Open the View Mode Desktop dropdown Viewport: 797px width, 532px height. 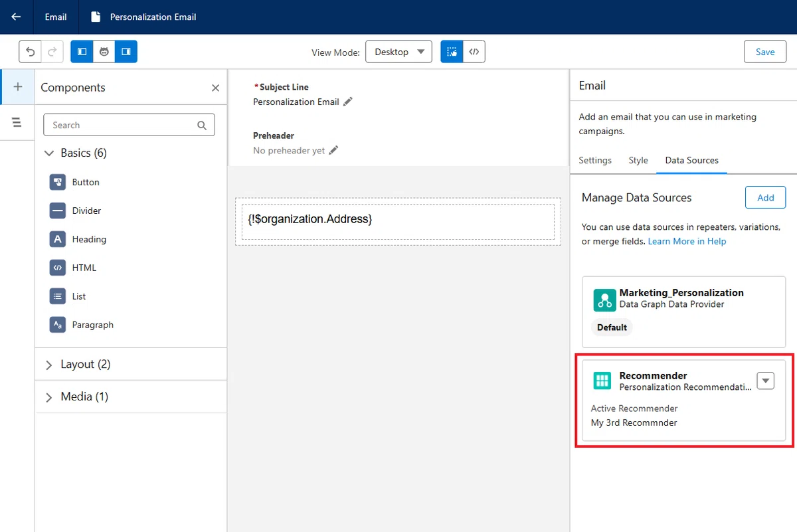398,52
